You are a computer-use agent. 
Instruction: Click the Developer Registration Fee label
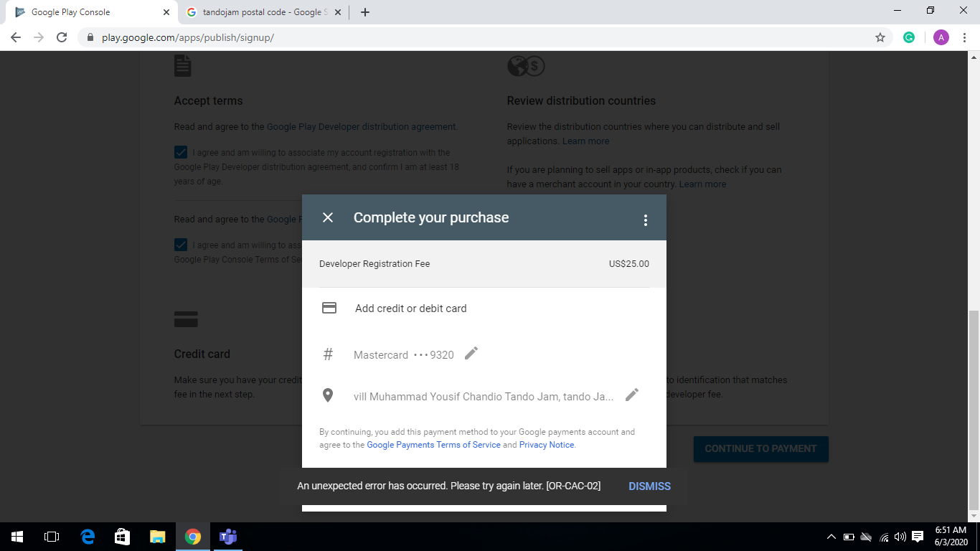click(x=374, y=263)
